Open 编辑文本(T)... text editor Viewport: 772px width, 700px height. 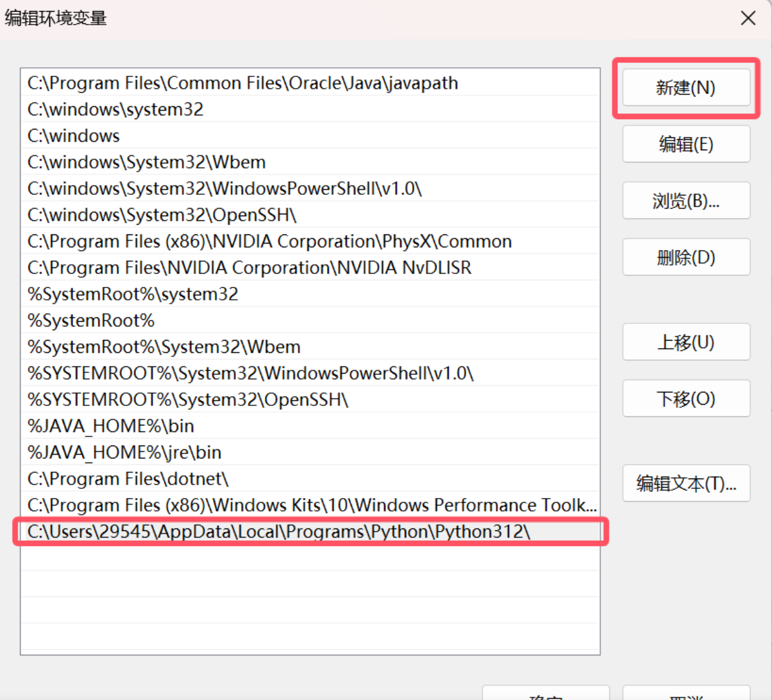tap(686, 483)
